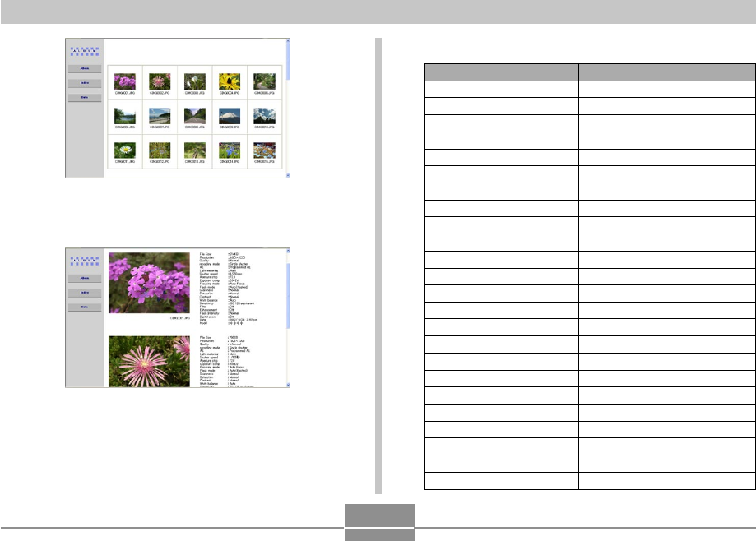The image size is (756, 541).
Task: Open the yellow sunflower thumbnail CIMG0004.JPG
Action: tap(230, 81)
